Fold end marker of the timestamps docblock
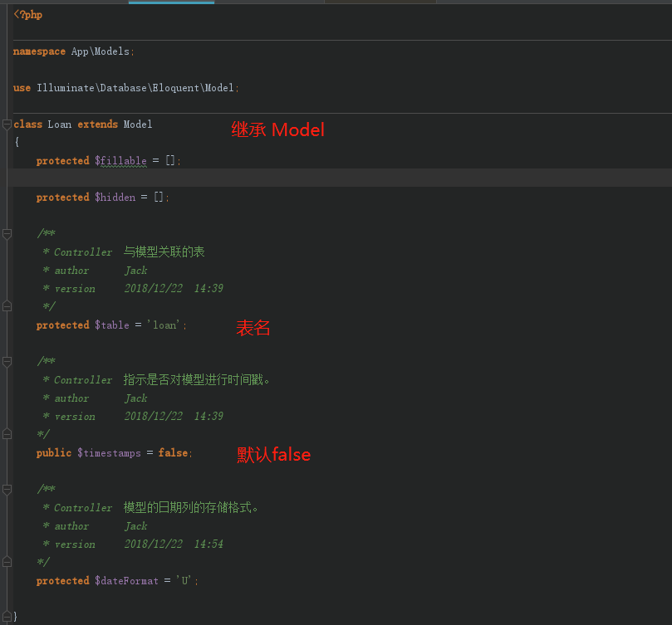672x625 pixels. [x=7, y=434]
